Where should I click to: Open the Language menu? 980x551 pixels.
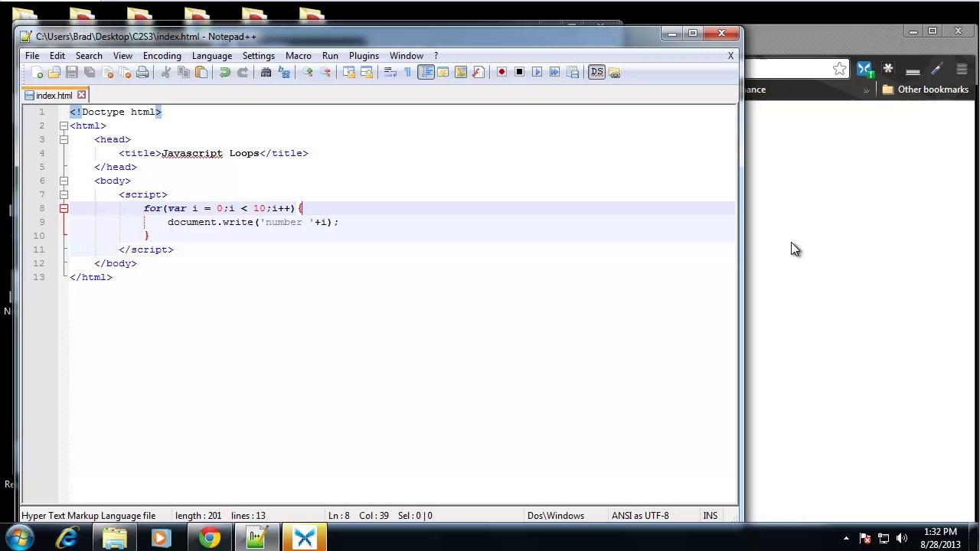212,56
